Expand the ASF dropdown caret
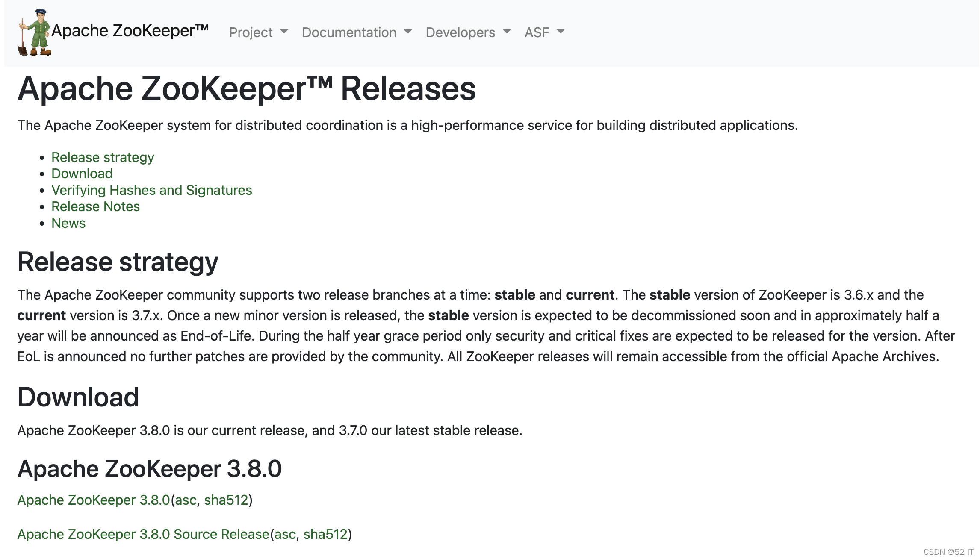Image resolution: width=980 pixels, height=559 pixels. point(561,32)
